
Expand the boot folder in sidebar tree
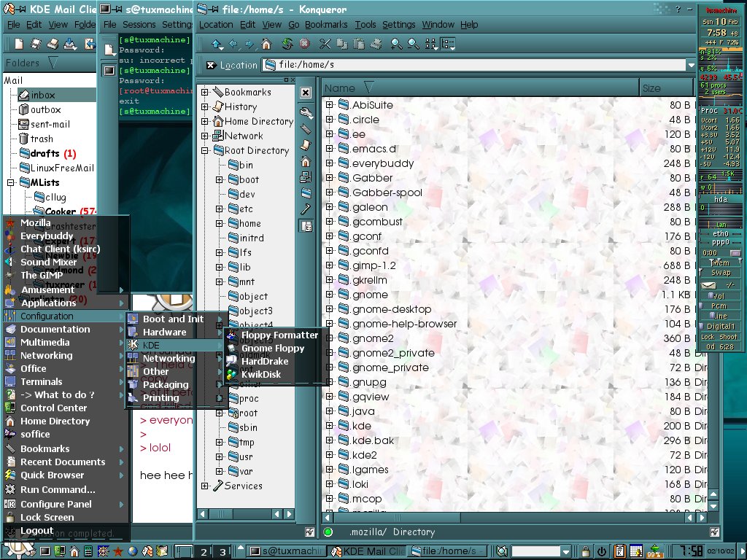(219, 179)
